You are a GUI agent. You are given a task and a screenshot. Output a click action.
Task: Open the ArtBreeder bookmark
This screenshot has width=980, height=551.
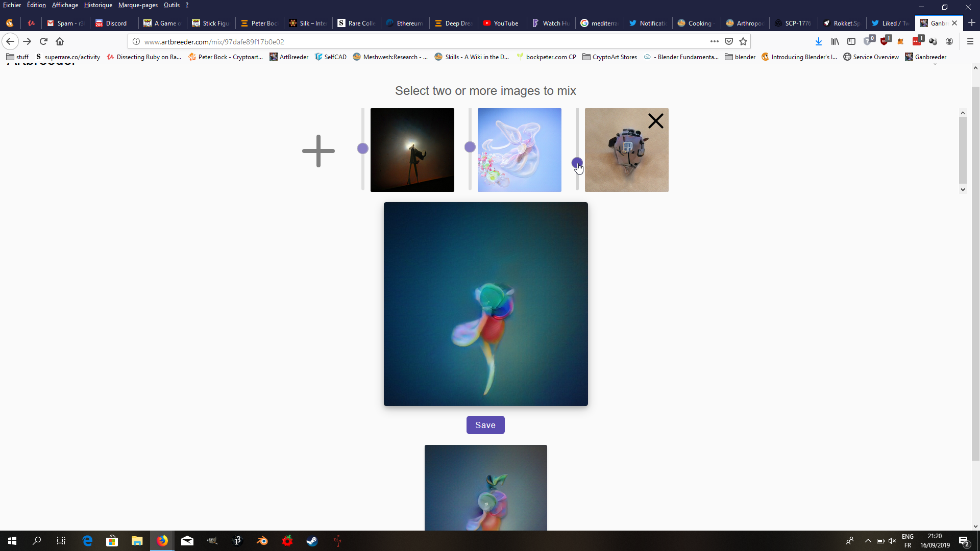289,57
